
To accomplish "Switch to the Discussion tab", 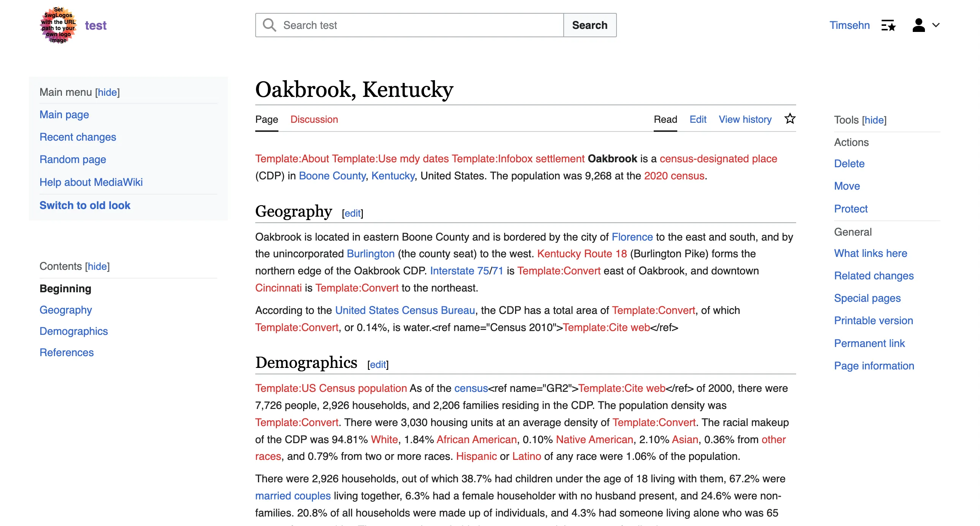I will (x=314, y=119).
